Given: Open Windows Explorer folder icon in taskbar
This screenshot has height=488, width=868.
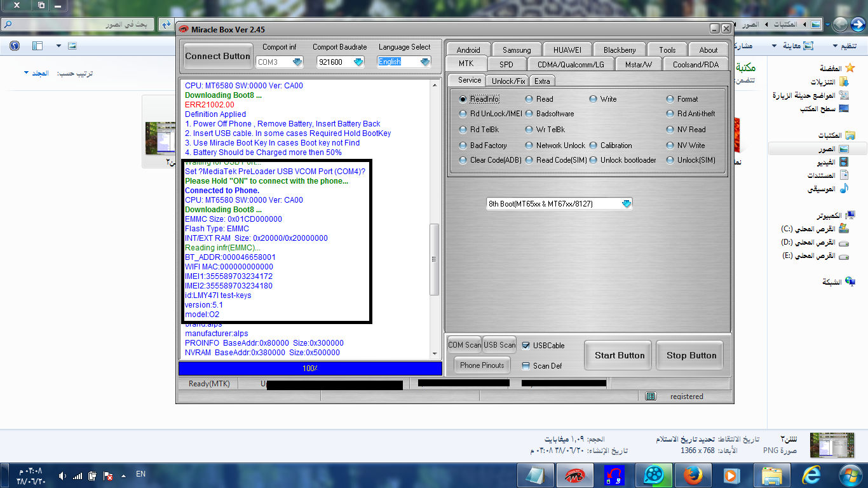Looking at the screenshot, I should point(771,475).
